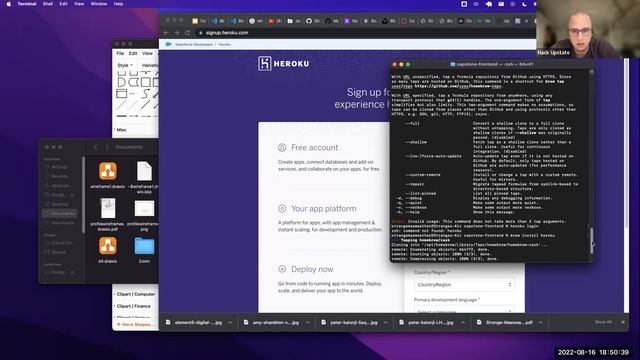Click the Heroku page vertical scrollbar
The image size is (640, 360).
pyautogui.click(x=626, y=143)
